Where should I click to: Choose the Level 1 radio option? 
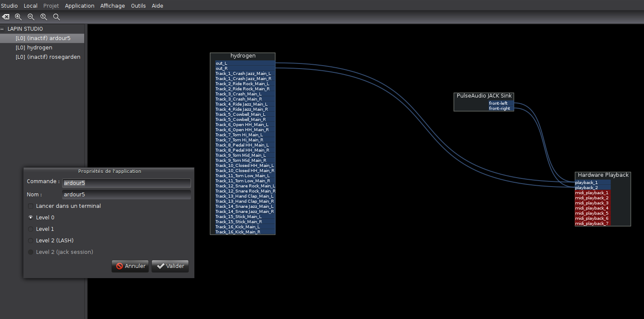tap(31, 229)
